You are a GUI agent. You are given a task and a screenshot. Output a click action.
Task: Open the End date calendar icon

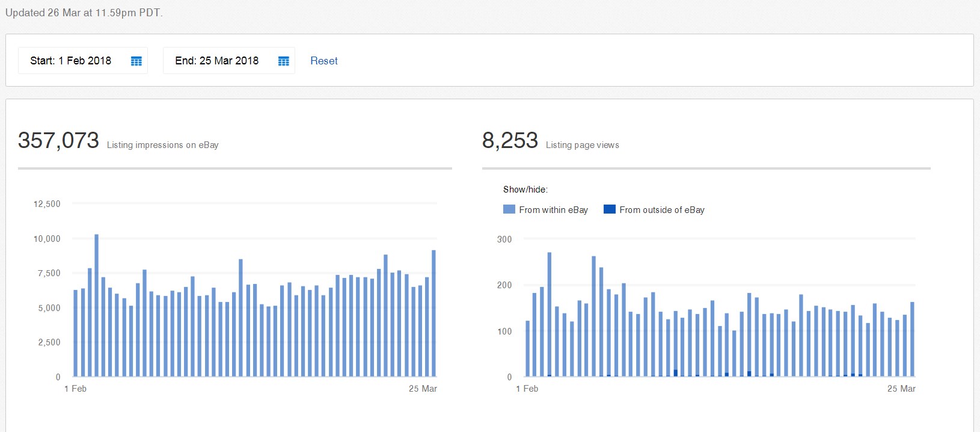284,61
